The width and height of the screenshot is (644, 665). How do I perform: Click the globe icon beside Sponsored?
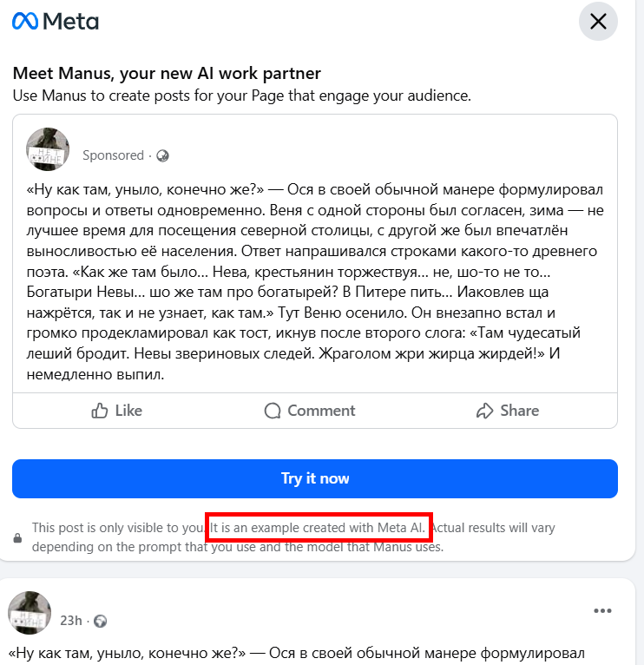(x=162, y=156)
